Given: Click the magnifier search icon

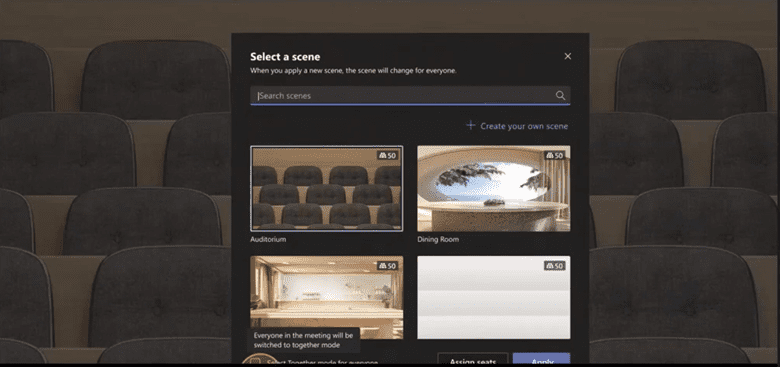Looking at the screenshot, I should [x=560, y=95].
